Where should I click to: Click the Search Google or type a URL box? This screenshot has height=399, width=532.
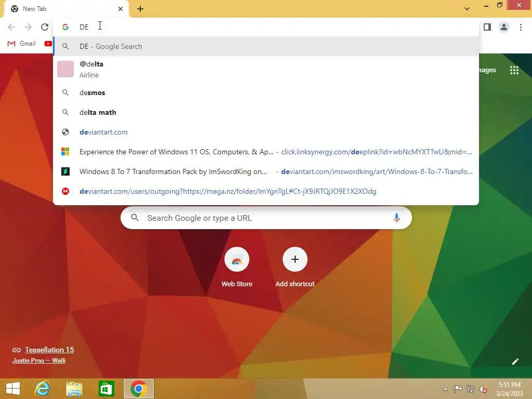coord(266,218)
